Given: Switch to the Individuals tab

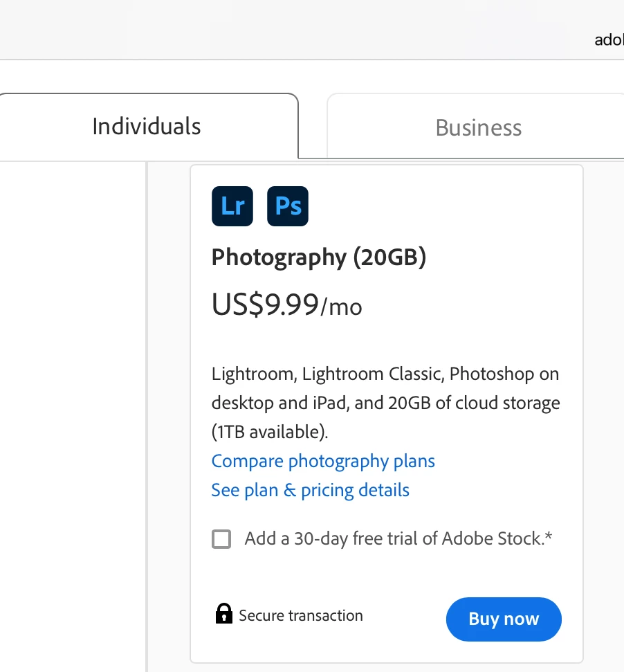Looking at the screenshot, I should point(147,127).
